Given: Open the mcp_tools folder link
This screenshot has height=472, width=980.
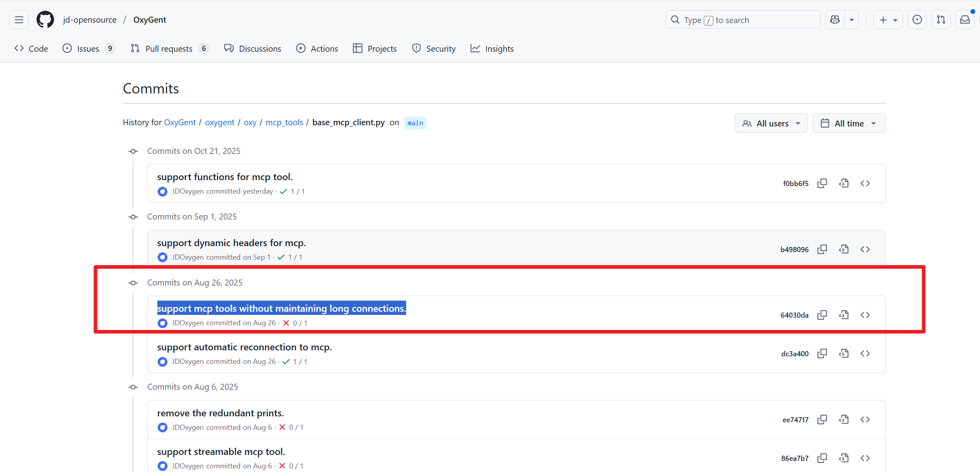Looking at the screenshot, I should pos(284,122).
